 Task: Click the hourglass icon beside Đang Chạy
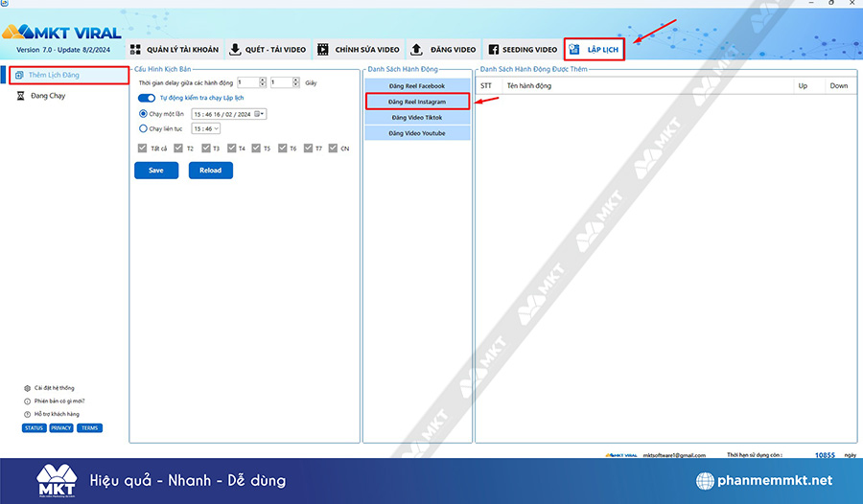(x=20, y=96)
